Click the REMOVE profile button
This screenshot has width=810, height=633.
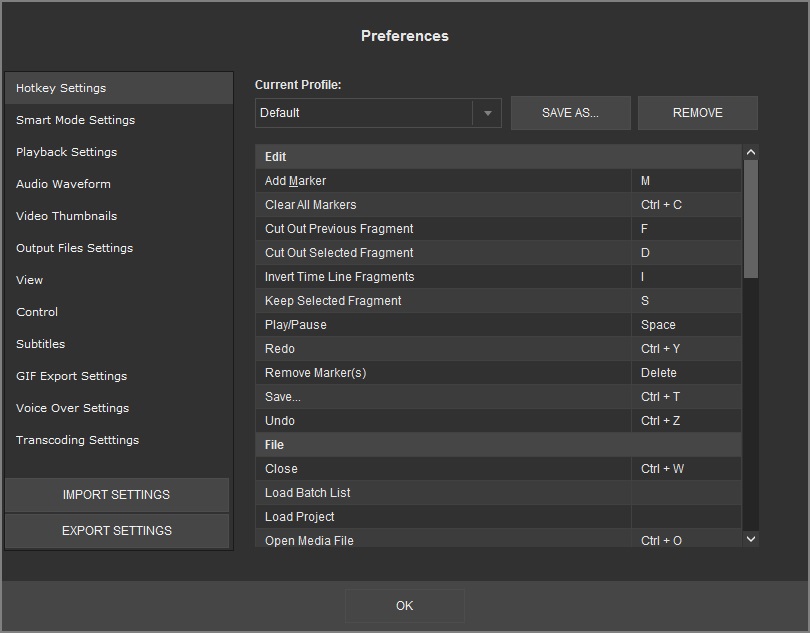point(697,113)
